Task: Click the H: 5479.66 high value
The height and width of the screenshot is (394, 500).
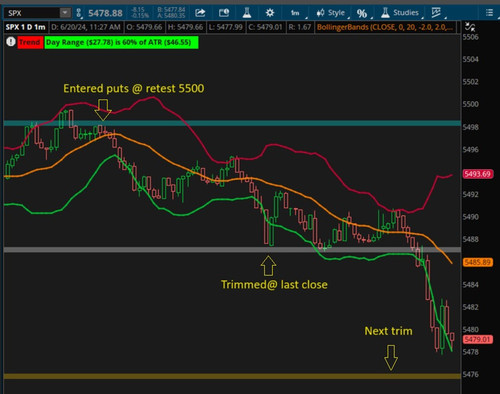Action: pyautogui.click(x=185, y=27)
